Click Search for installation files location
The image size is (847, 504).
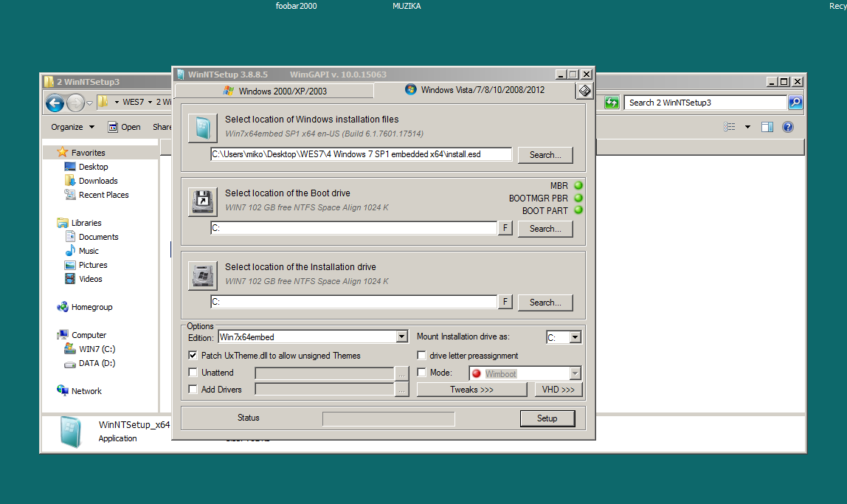click(545, 155)
